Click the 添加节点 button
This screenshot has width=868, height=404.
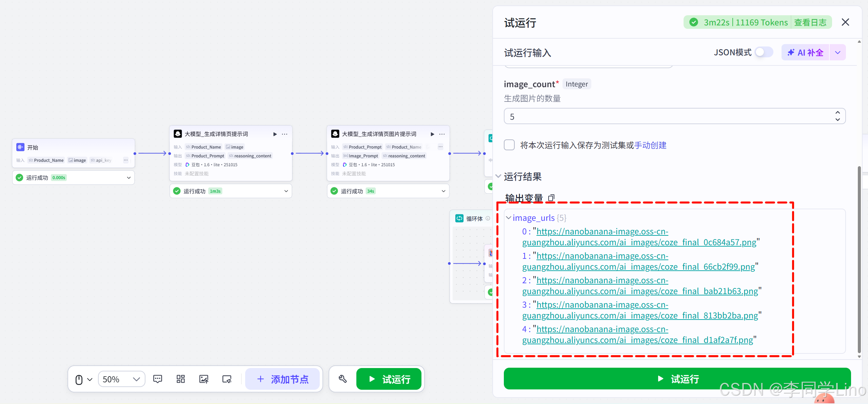[282, 379]
